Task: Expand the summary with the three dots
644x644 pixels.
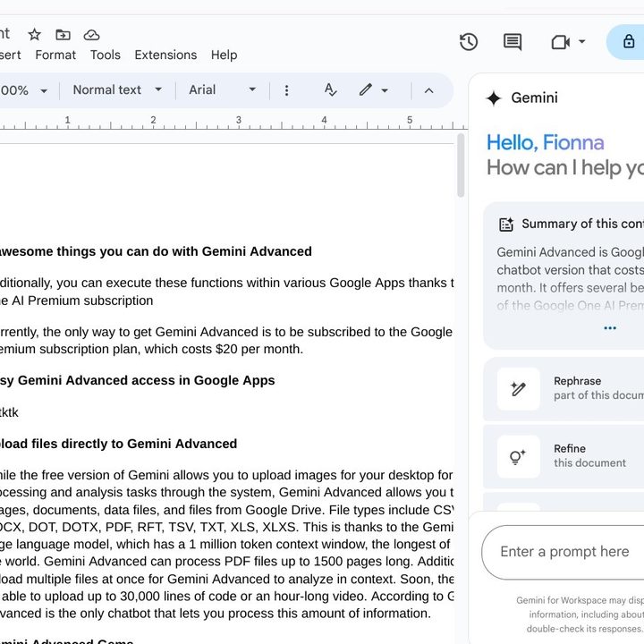Action: [610, 327]
